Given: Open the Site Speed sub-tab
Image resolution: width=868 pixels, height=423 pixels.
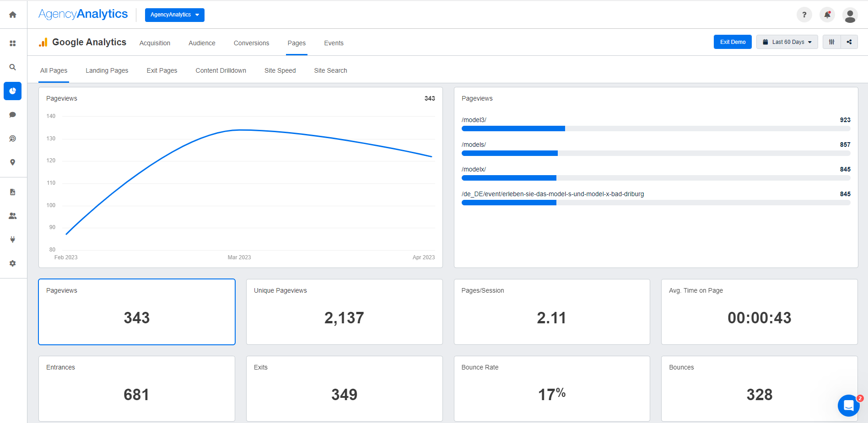Looking at the screenshot, I should coord(280,70).
